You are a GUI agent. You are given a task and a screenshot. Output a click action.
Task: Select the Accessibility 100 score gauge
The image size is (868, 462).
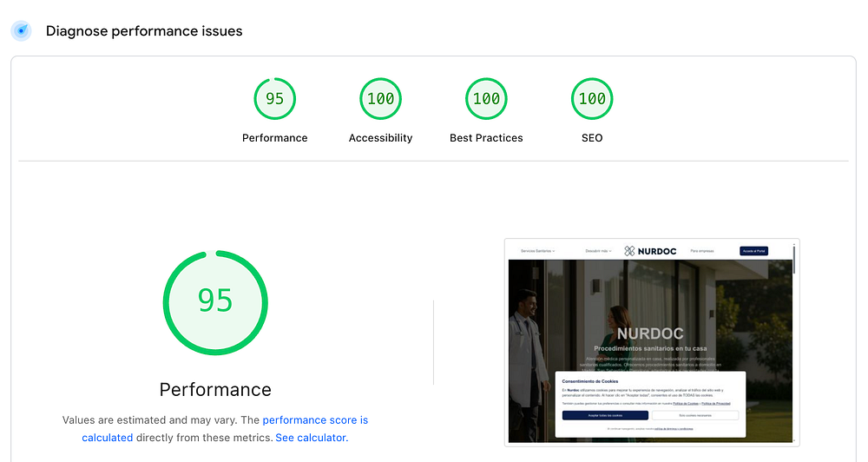tap(380, 99)
